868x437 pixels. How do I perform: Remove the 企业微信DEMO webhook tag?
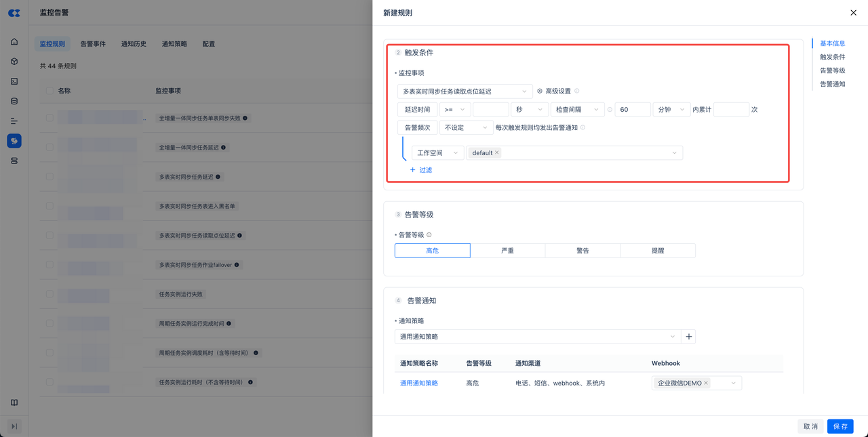706,383
